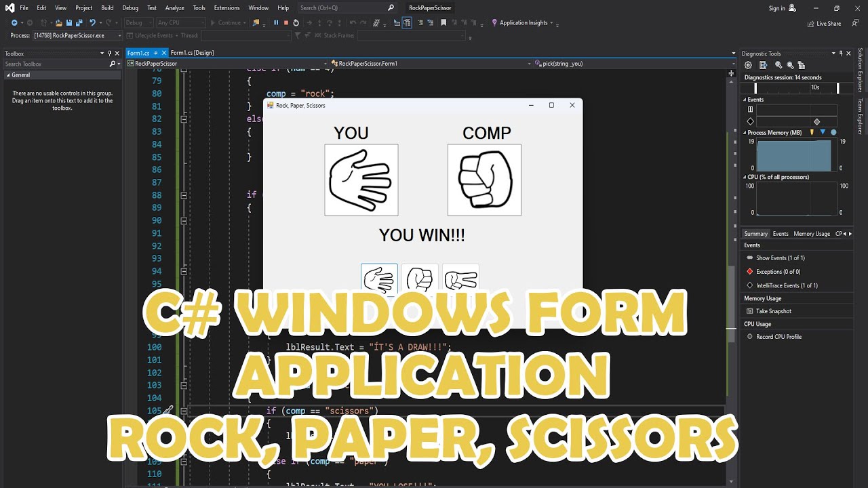The image size is (868, 488).
Task: Click Reset View icon in Diagnostic Tools
Action: point(801,65)
